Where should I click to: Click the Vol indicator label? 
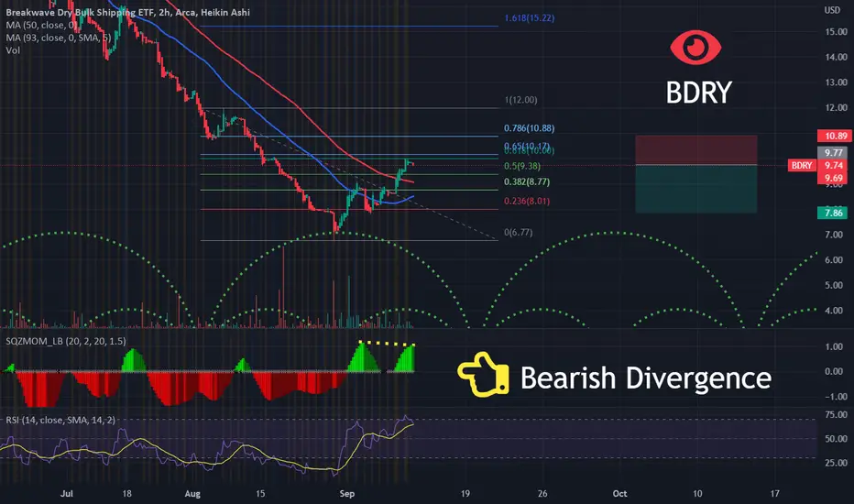tap(13, 50)
